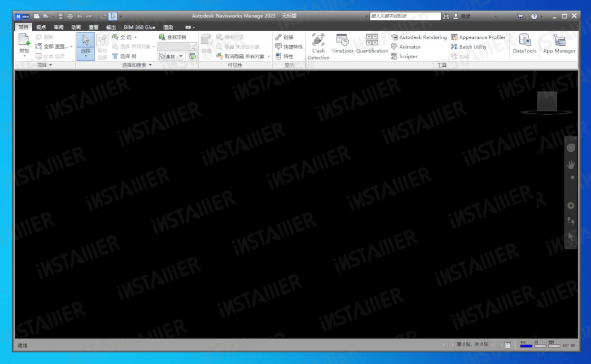The image size is (591, 364).
Task: Switch to the 常用 Home tab
Action: pyautogui.click(x=24, y=27)
